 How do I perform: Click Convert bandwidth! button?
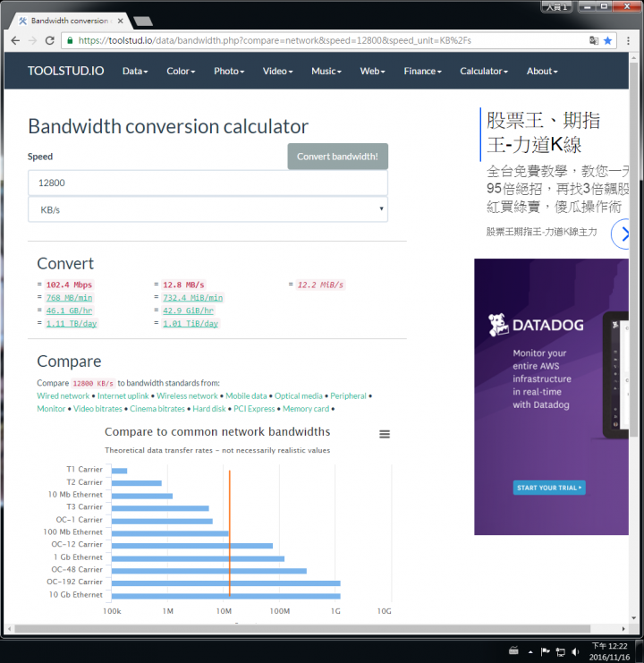[337, 157]
